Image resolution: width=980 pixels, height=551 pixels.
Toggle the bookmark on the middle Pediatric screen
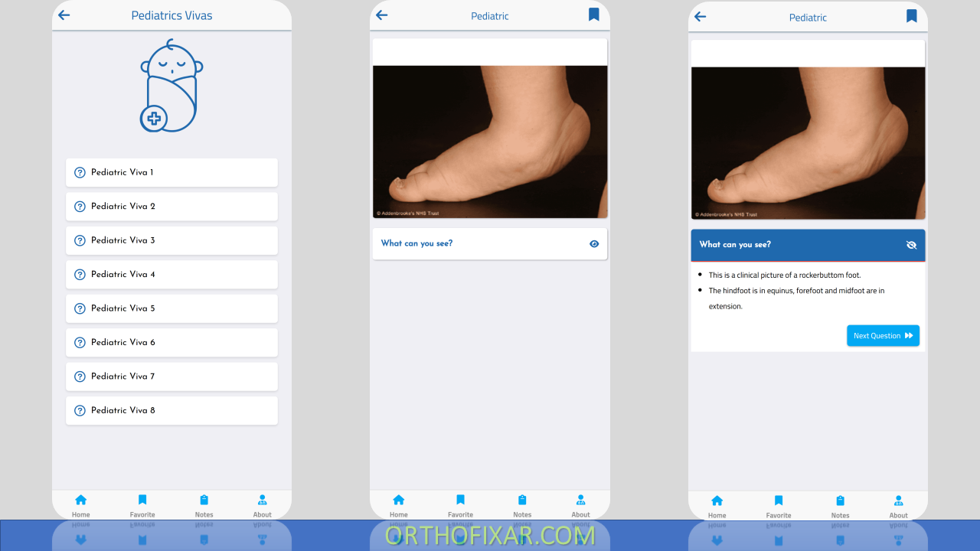pyautogui.click(x=593, y=15)
